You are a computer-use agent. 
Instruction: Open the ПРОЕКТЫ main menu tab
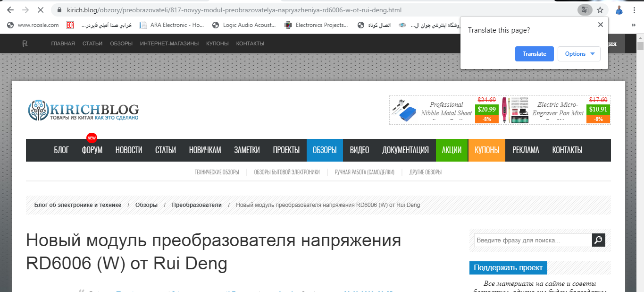click(286, 150)
